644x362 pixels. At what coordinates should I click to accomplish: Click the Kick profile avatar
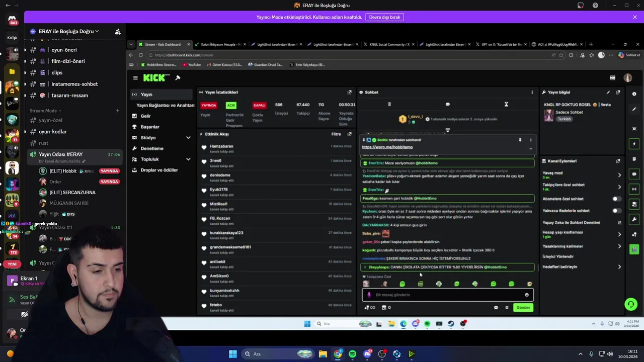pos(627,78)
